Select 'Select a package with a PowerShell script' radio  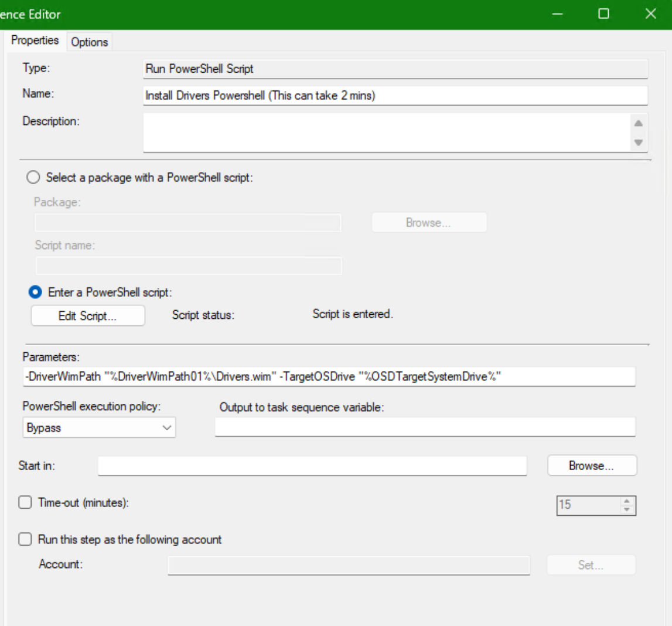click(x=34, y=177)
